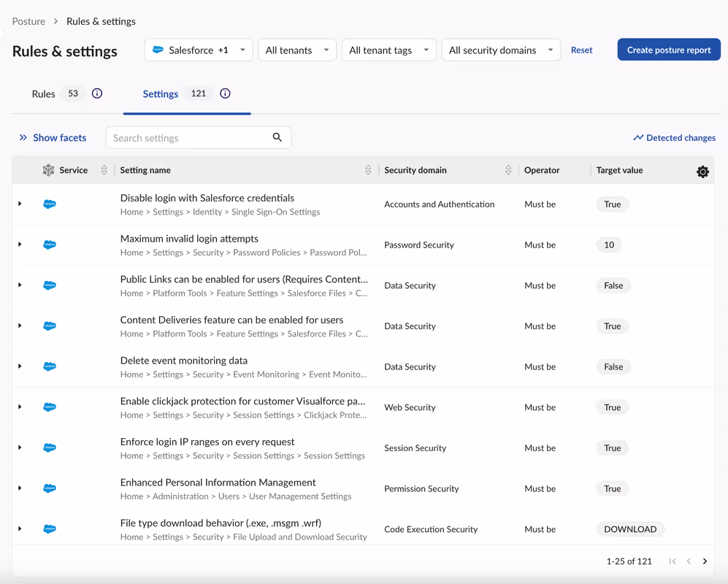
Task: Click the DOWNLOAD target value badge
Action: tap(630, 529)
